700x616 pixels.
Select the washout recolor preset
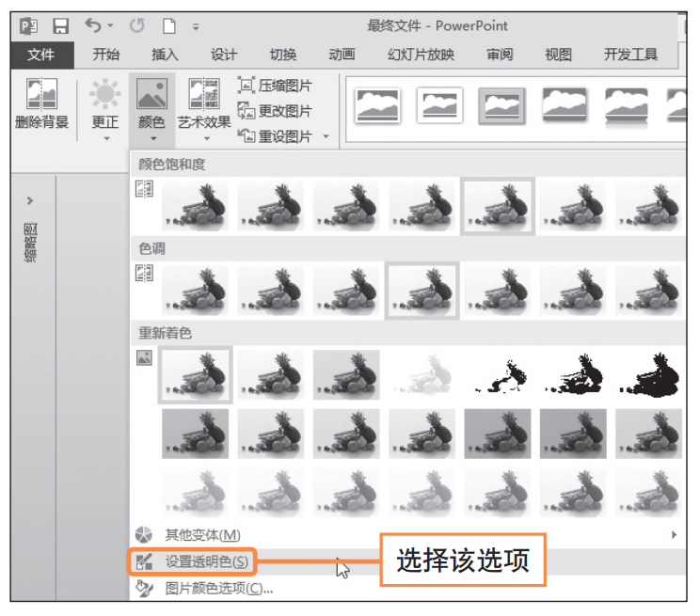422,375
